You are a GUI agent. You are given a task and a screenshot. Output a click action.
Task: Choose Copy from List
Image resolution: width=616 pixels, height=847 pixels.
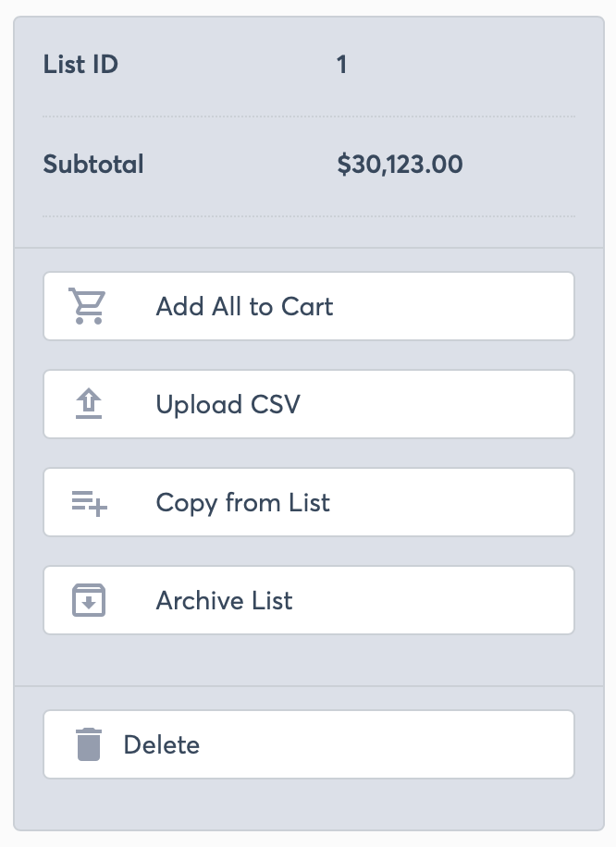click(309, 502)
